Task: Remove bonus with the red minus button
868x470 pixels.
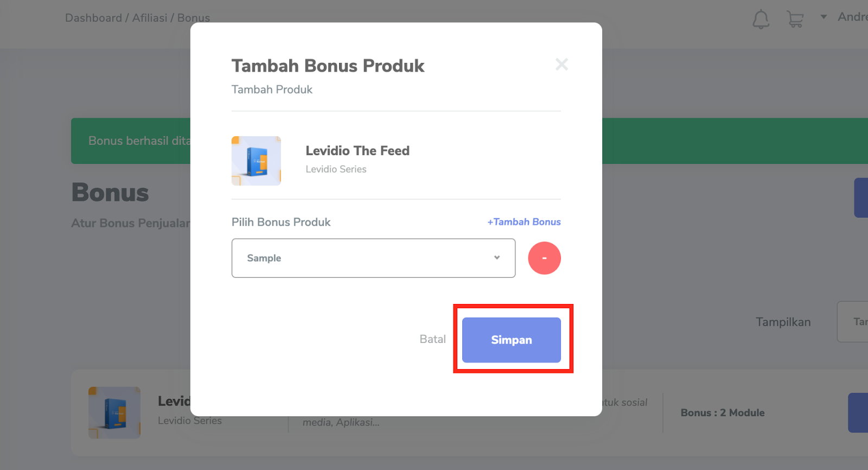Action: [544, 258]
